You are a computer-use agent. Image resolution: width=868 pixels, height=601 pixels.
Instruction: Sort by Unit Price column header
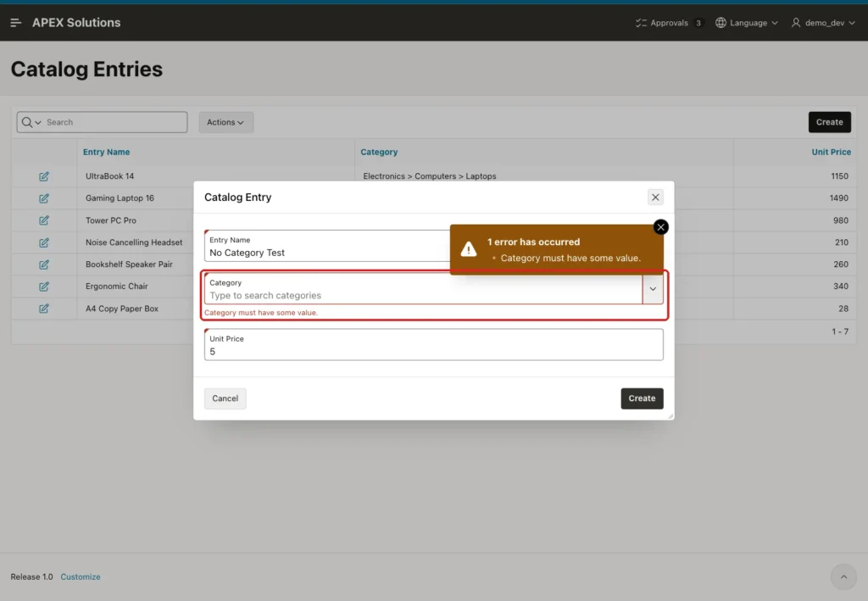tap(831, 153)
